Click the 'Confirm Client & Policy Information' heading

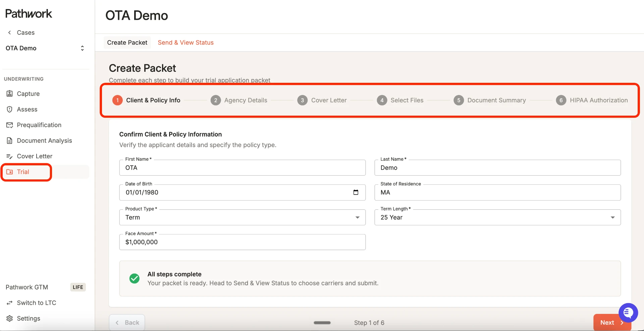click(x=170, y=134)
